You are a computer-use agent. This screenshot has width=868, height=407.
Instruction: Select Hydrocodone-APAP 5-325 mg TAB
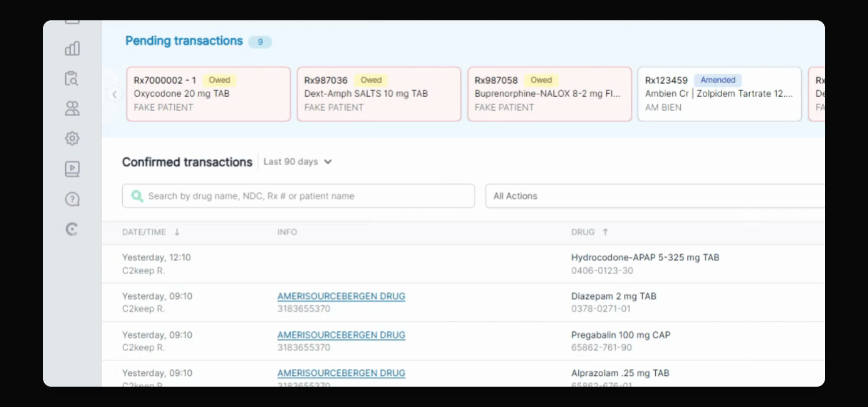645,258
